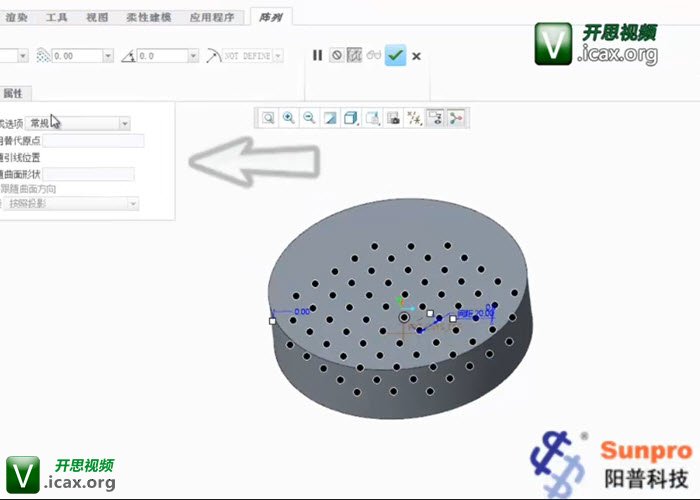
Task: Click the Refit zoom icon
Action: [x=268, y=118]
